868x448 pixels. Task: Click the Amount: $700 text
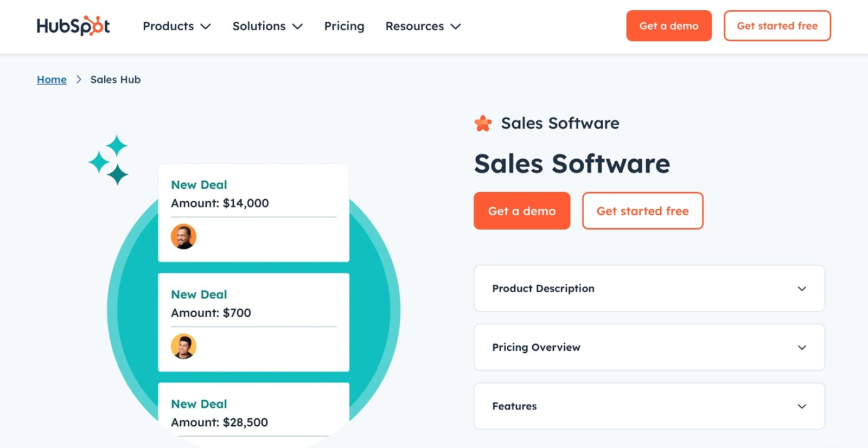point(211,313)
